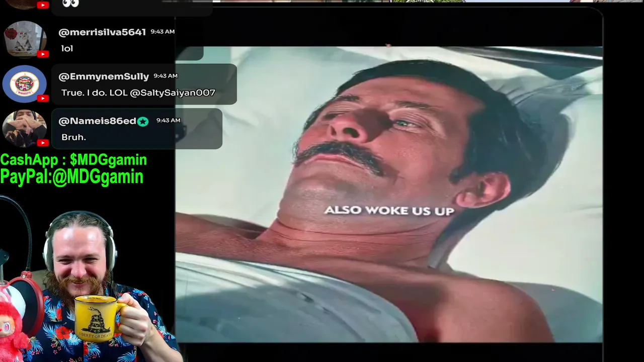Click the avatar of @Nameis86ed
Screen dimensions: 644x362
[x=25, y=128]
